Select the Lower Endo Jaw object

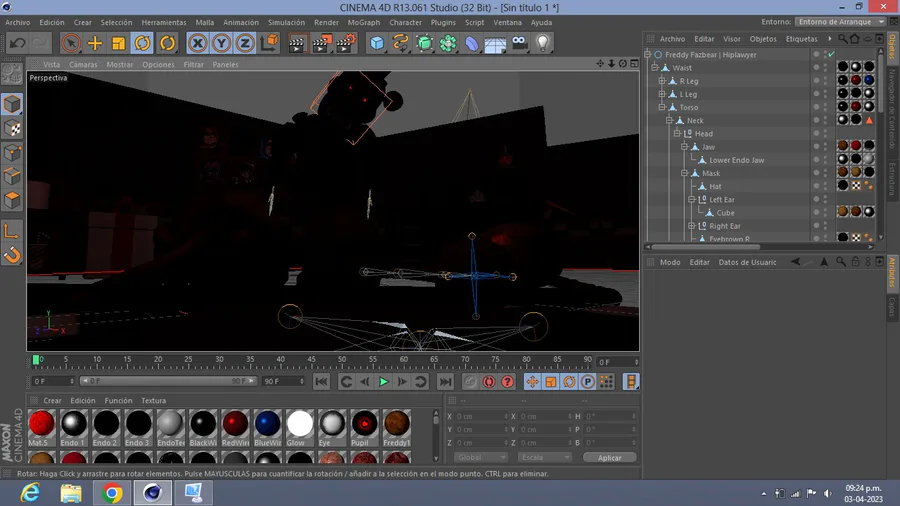[x=736, y=160]
